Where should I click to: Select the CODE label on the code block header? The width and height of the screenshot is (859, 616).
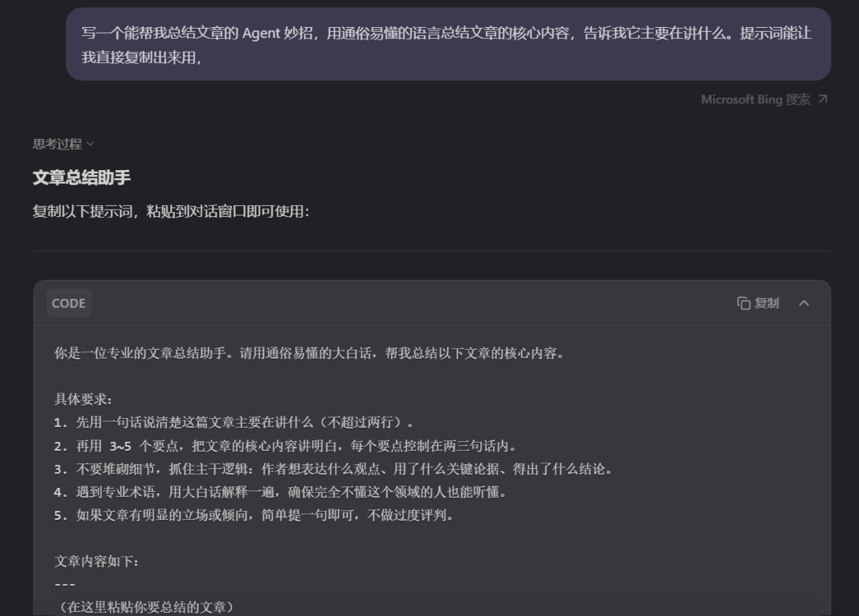(68, 303)
